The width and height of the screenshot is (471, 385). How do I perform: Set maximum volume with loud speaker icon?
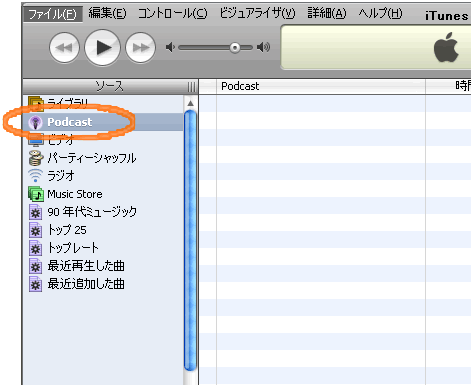(x=263, y=47)
